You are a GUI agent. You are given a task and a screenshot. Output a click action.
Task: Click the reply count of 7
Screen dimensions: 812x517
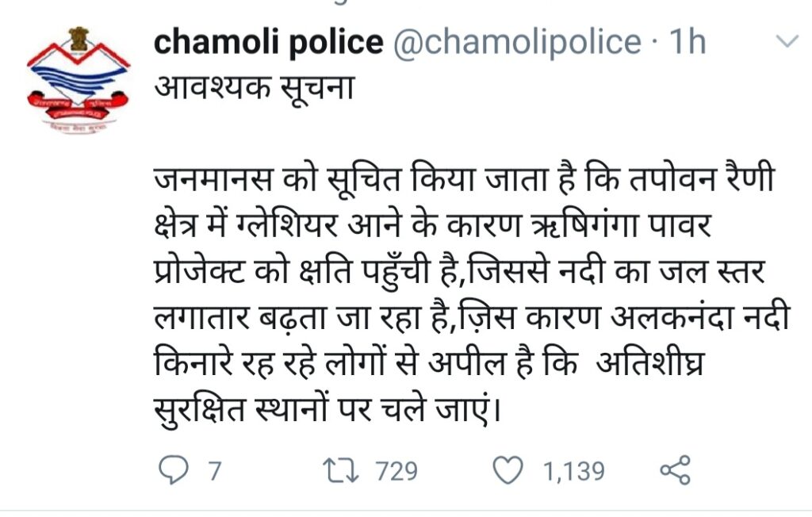point(213,472)
